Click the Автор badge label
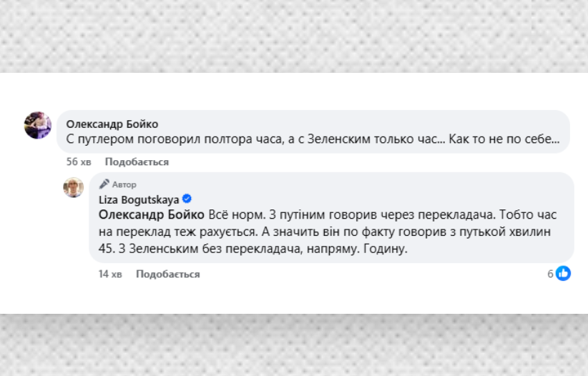This screenshot has height=376, width=588. point(124,184)
